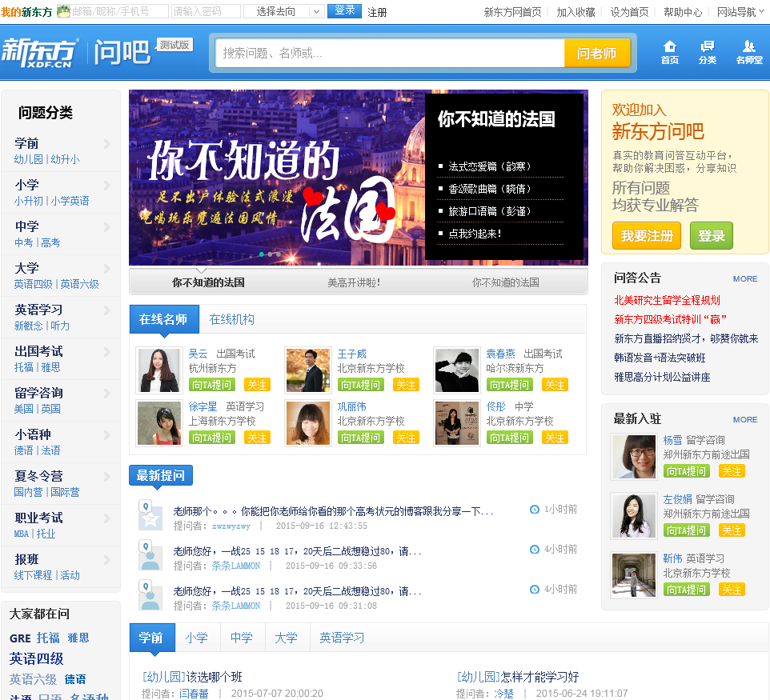
Task: Open MORE link beside 最新入驻
Action: point(745,420)
